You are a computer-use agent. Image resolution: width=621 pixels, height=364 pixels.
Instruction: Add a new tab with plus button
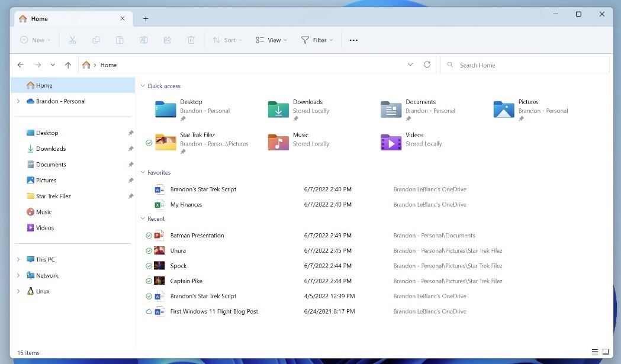point(146,18)
